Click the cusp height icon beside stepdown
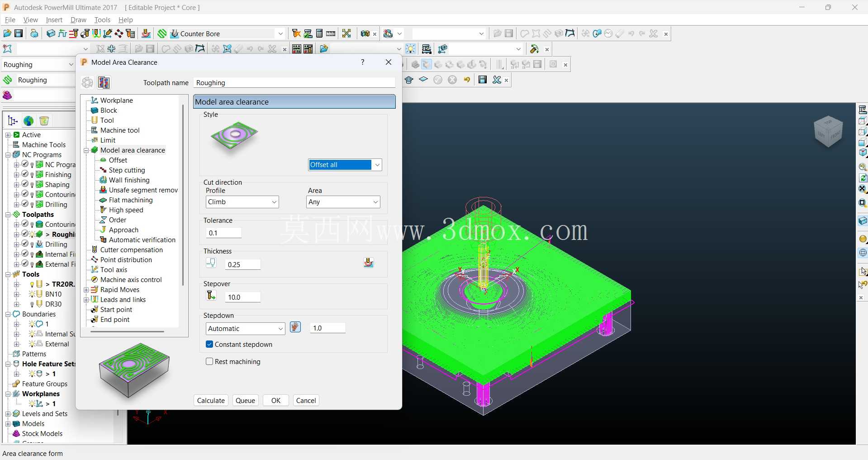This screenshot has height=460, width=868. click(295, 327)
